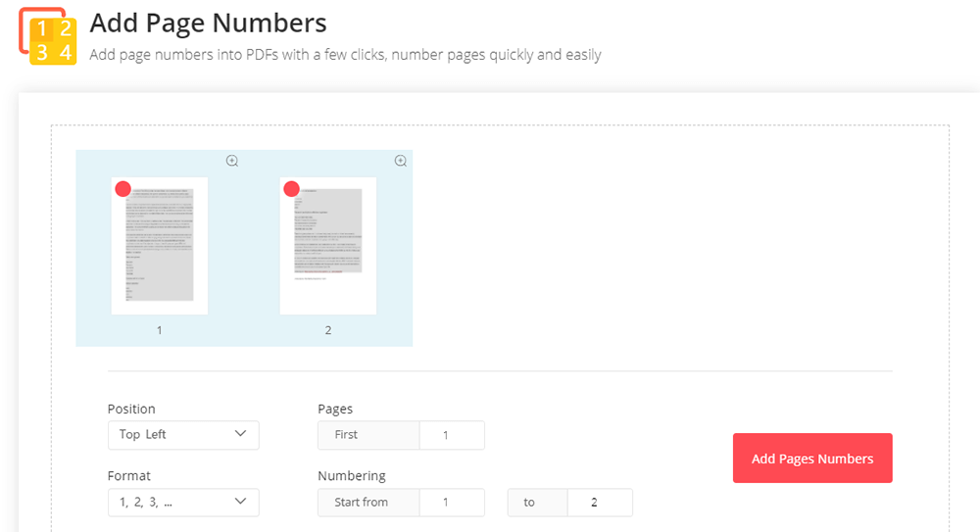
Task: Click the "Start from" label in Numbering
Action: [362, 503]
